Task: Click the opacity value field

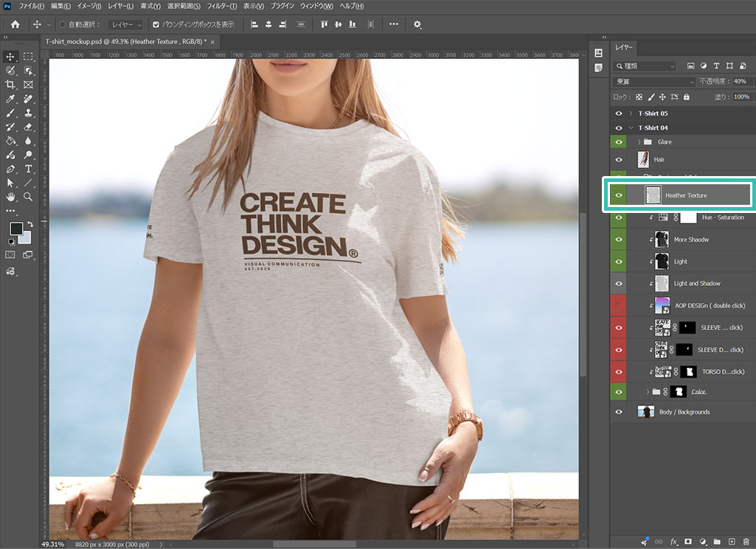Action: (x=743, y=81)
